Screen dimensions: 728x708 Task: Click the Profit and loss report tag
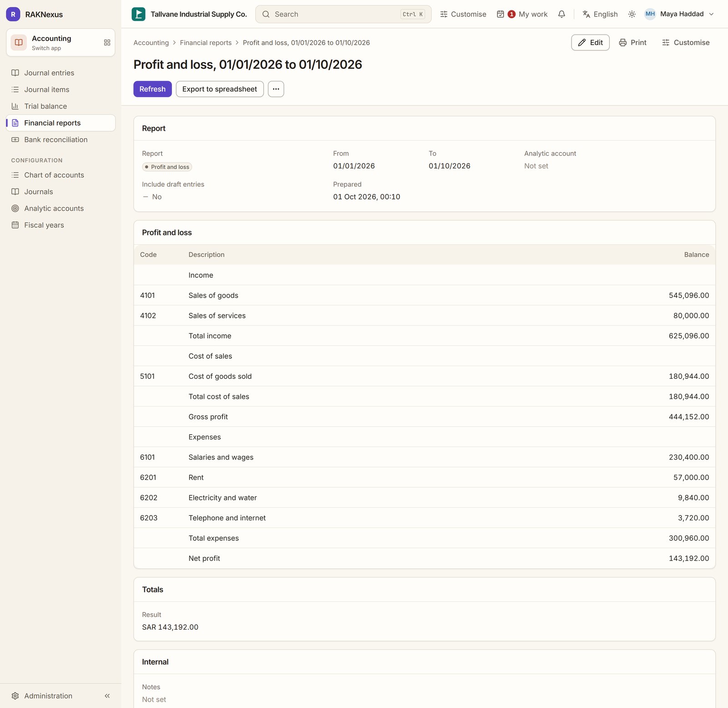click(167, 167)
